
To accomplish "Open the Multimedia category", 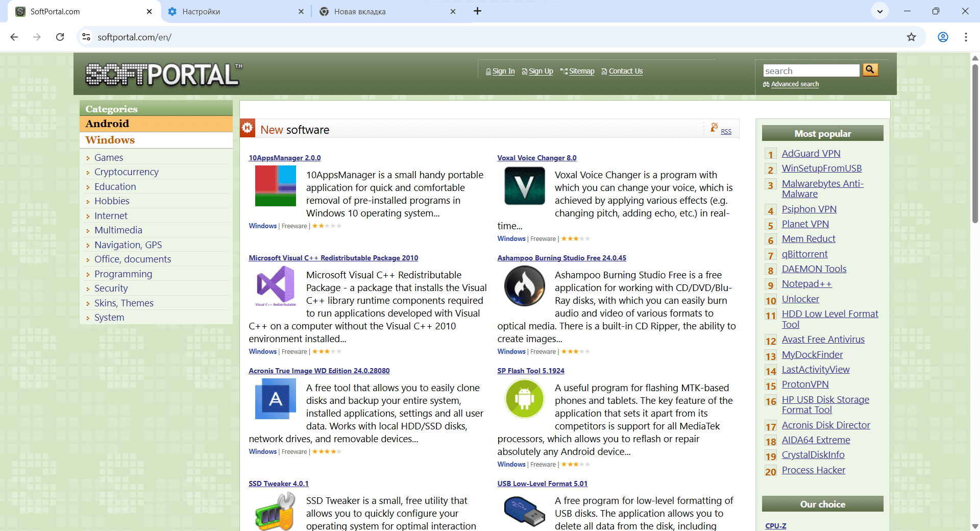I will [118, 230].
